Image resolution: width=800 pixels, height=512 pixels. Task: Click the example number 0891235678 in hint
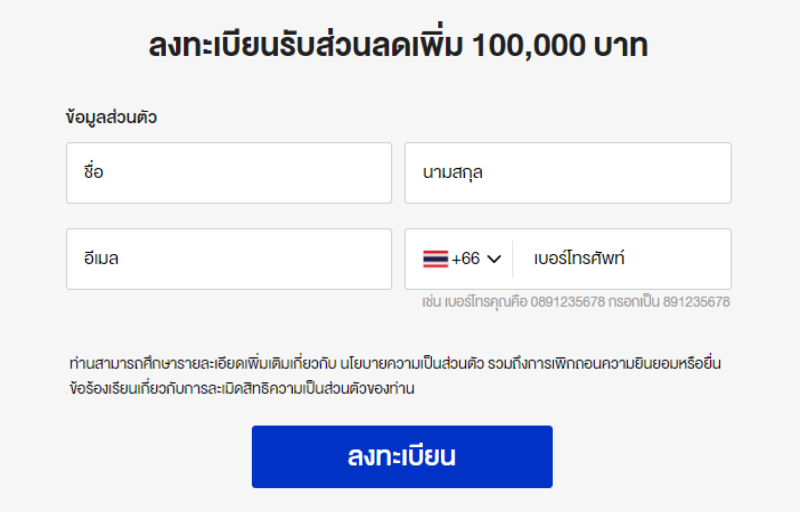[567, 302]
